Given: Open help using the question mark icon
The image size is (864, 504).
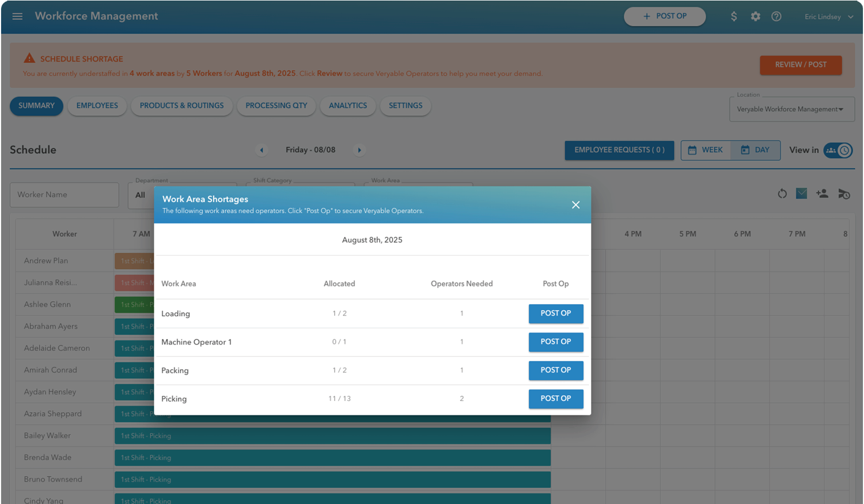Looking at the screenshot, I should pos(776,16).
